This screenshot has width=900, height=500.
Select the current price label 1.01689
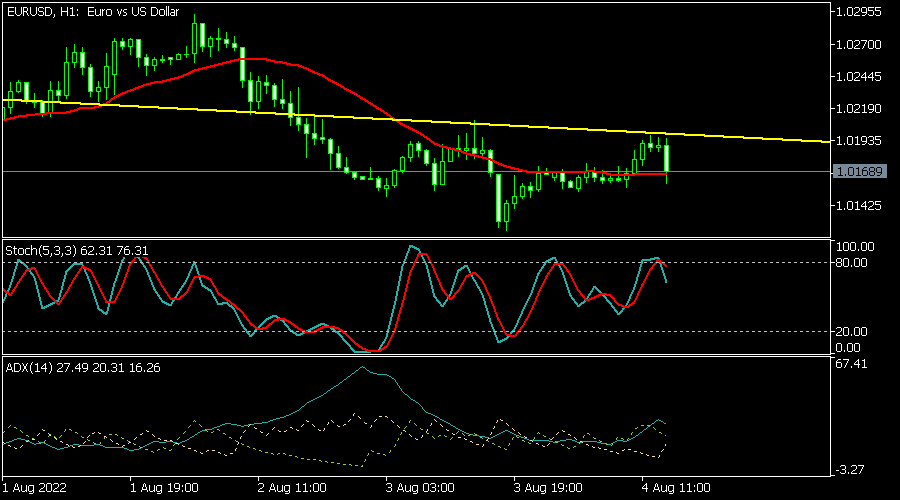point(859,172)
